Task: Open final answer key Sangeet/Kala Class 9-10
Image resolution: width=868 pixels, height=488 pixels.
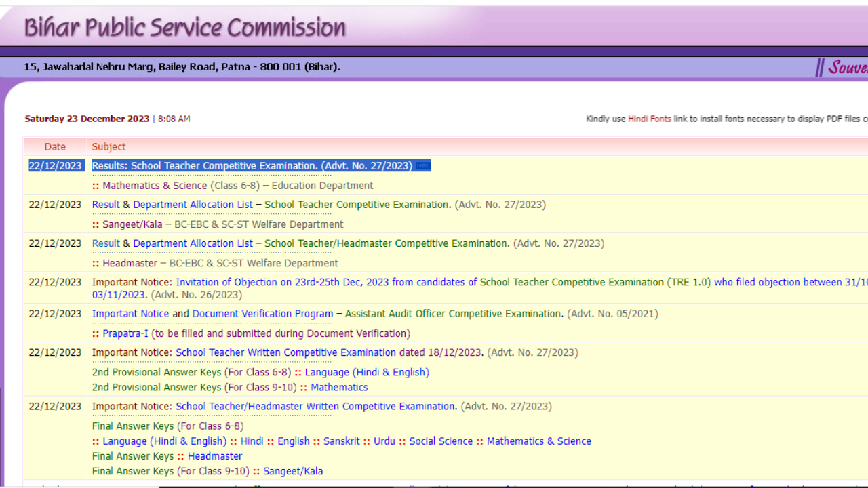Action: tap(293, 471)
